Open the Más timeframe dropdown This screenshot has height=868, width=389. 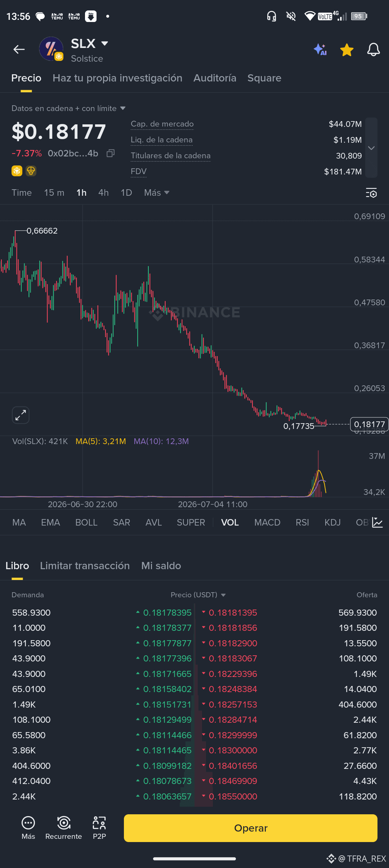157,193
